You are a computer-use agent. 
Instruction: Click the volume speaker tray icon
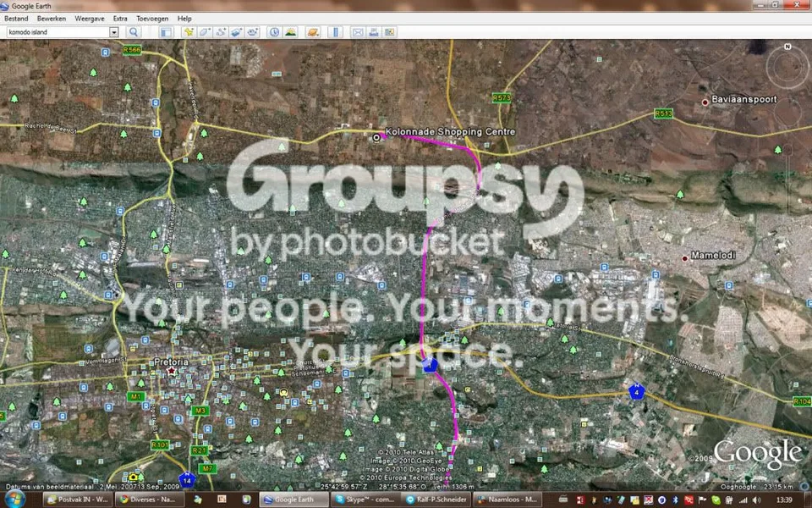pyautogui.click(x=756, y=500)
